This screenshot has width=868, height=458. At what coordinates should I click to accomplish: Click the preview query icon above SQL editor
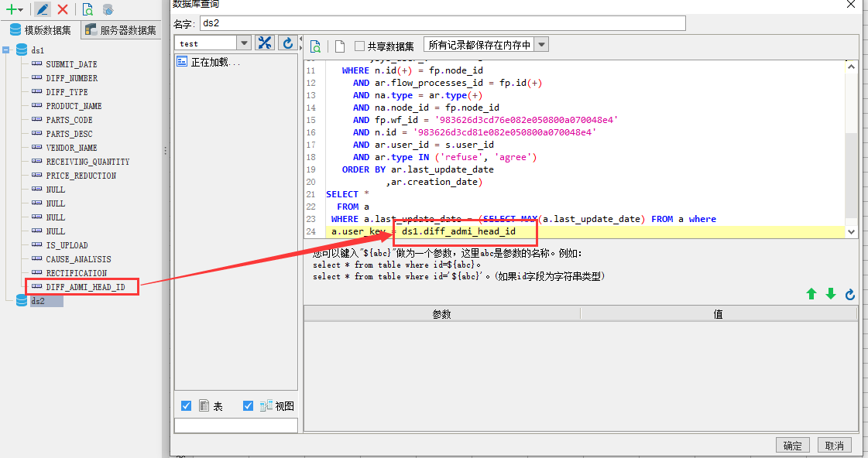316,46
